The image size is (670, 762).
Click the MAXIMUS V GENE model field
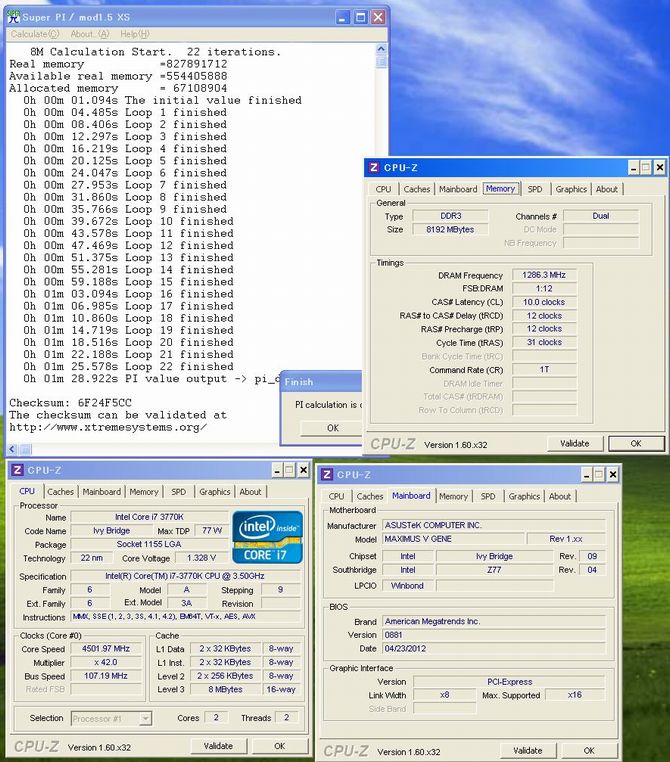(x=453, y=539)
